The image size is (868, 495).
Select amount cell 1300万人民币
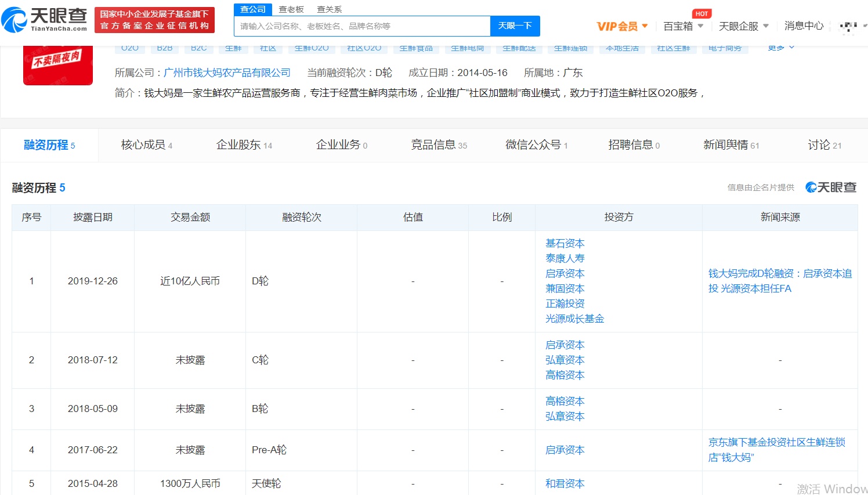coord(190,484)
